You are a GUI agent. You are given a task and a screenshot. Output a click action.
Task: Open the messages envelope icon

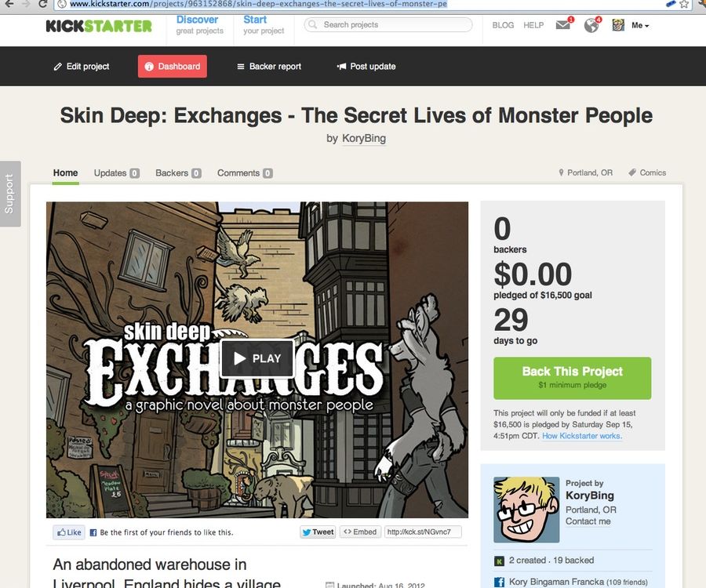point(564,24)
